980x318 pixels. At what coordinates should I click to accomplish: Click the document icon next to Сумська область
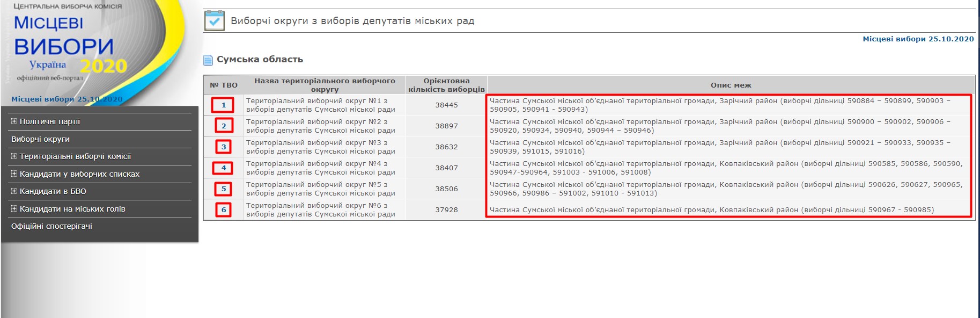pos(208,60)
